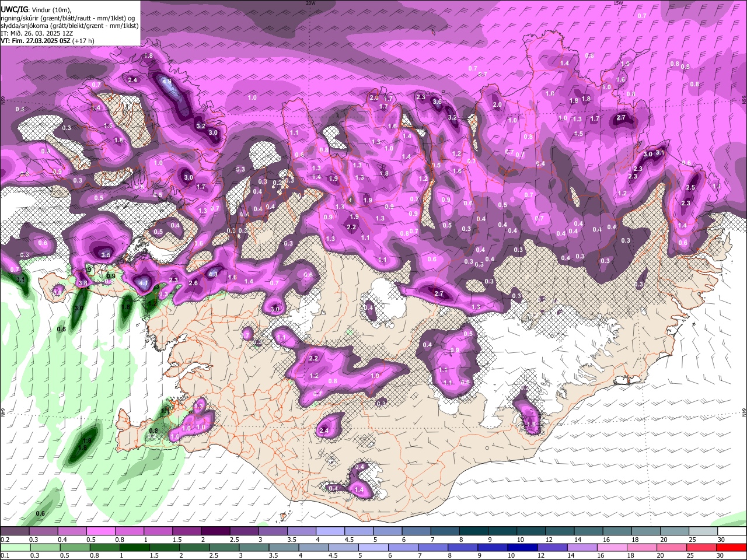The width and height of the screenshot is (747, 560).
Task: Pick the bright pink snow swatch between 0.5 and 0.8
Action: [x=100, y=531]
